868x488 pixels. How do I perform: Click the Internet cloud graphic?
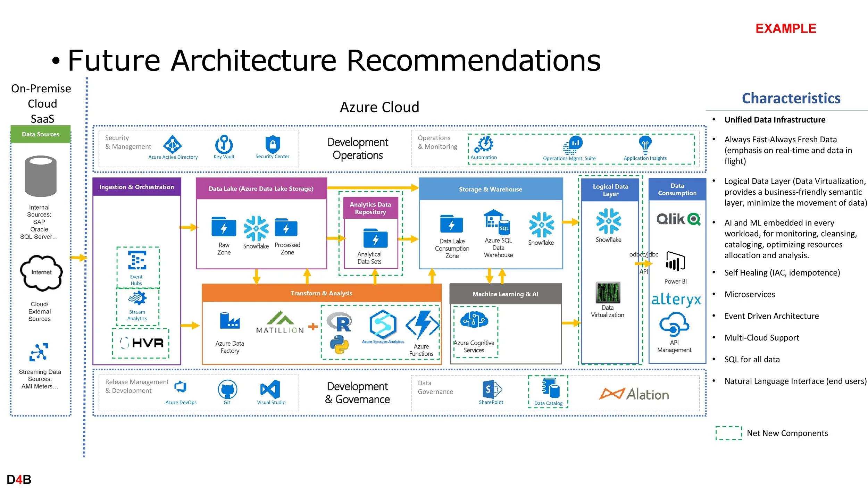coord(41,272)
